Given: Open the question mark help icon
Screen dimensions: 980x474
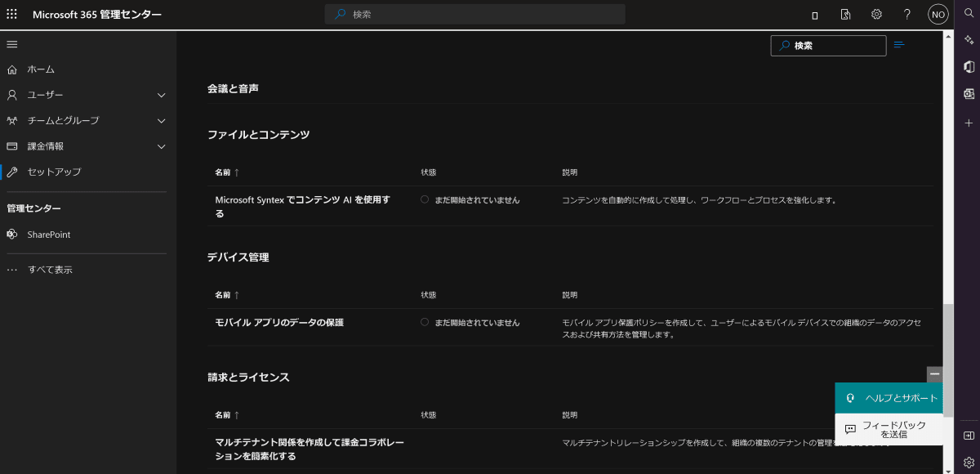Looking at the screenshot, I should click(907, 15).
